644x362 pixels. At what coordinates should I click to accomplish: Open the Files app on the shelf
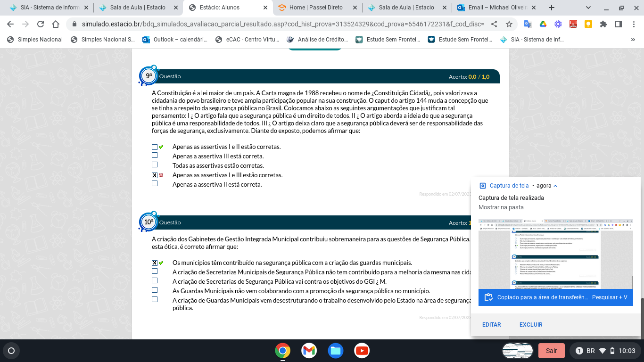(x=336, y=351)
